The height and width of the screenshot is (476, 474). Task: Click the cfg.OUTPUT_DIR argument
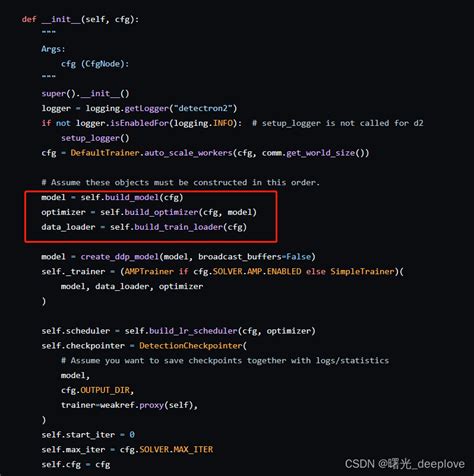click(97, 390)
